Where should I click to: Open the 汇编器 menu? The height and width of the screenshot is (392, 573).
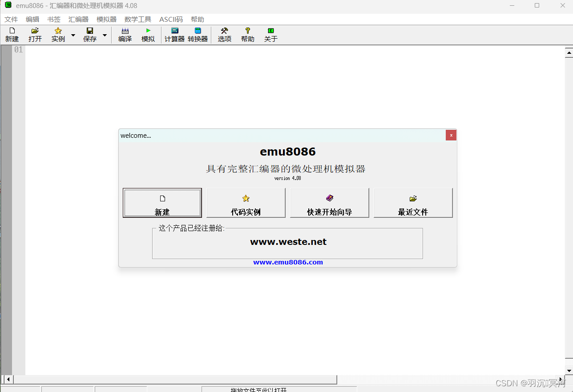pyautogui.click(x=78, y=19)
